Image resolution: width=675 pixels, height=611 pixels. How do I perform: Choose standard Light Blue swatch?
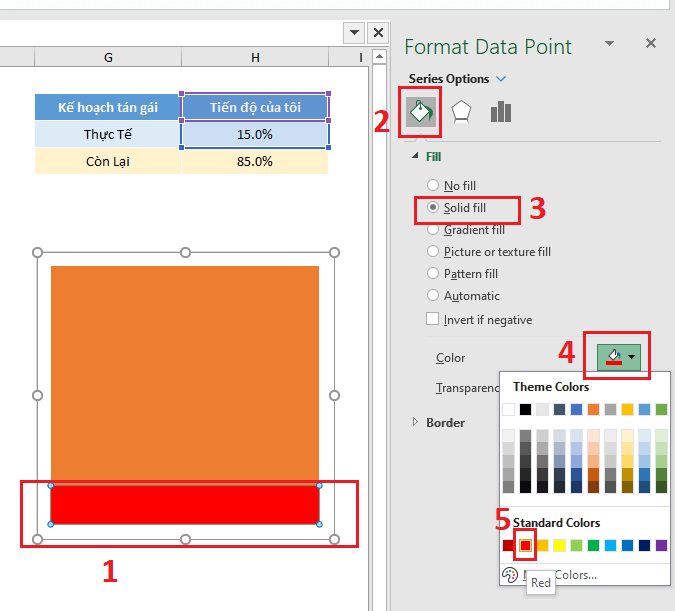[610, 546]
